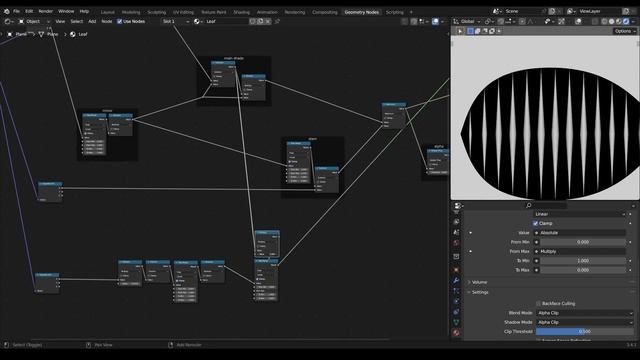This screenshot has height=360, width=640.
Task: Toggle the Clamp checkbox
Action: click(x=536, y=223)
